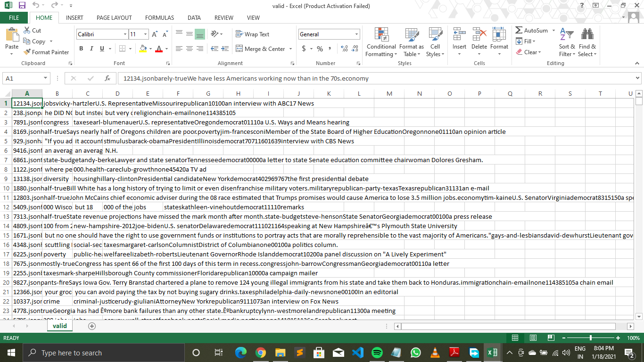Select column D header
Screen dimensions: 644x362
click(117, 93)
